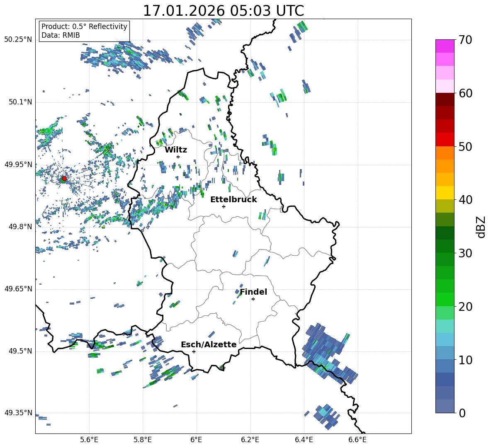Click the cross marker at Ettelbruck
The width and height of the screenshot is (491, 448).
(224, 206)
